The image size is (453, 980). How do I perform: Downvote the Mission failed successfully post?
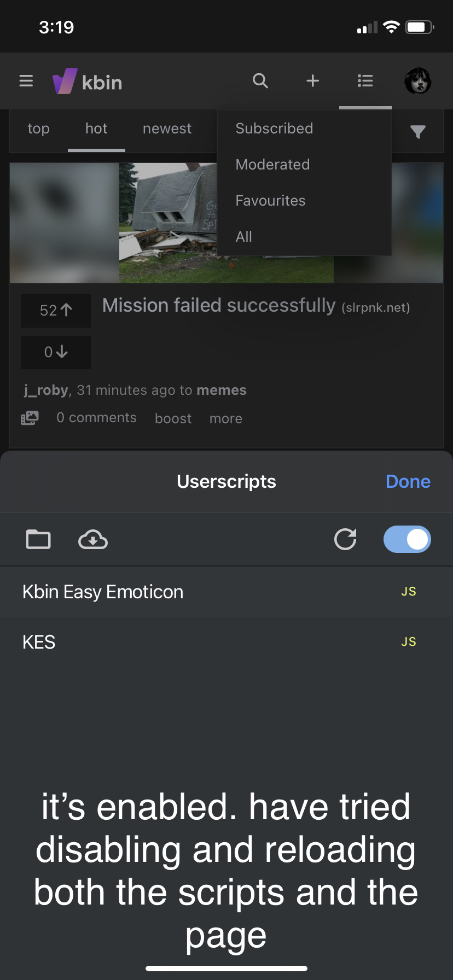(55, 352)
